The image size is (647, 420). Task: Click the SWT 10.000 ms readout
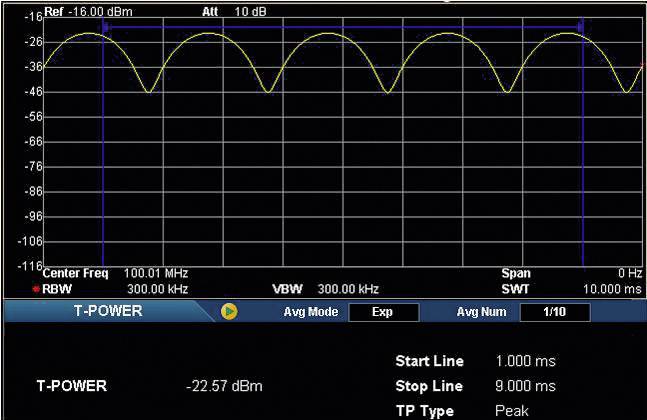(571, 289)
